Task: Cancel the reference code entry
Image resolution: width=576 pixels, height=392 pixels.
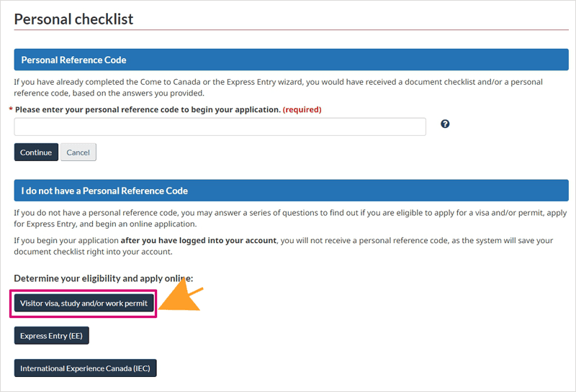Action: pyautogui.click(x=78, y=152)
